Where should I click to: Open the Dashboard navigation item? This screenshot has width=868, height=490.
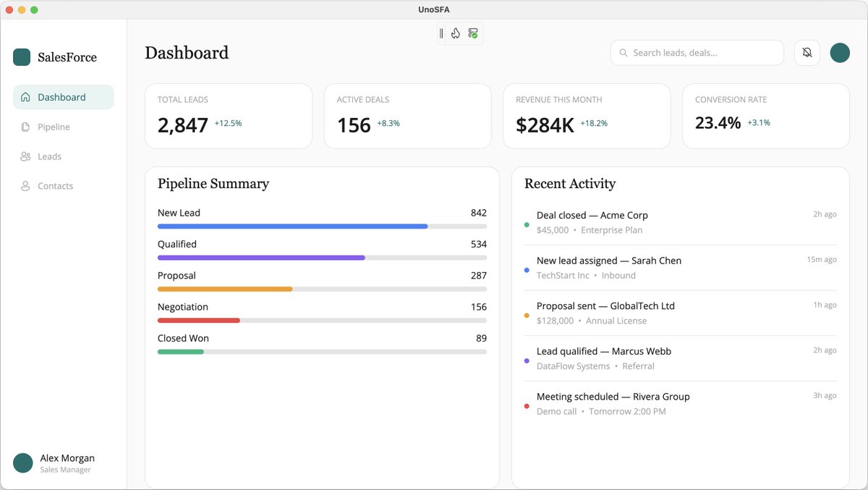(x=64, y=97)
